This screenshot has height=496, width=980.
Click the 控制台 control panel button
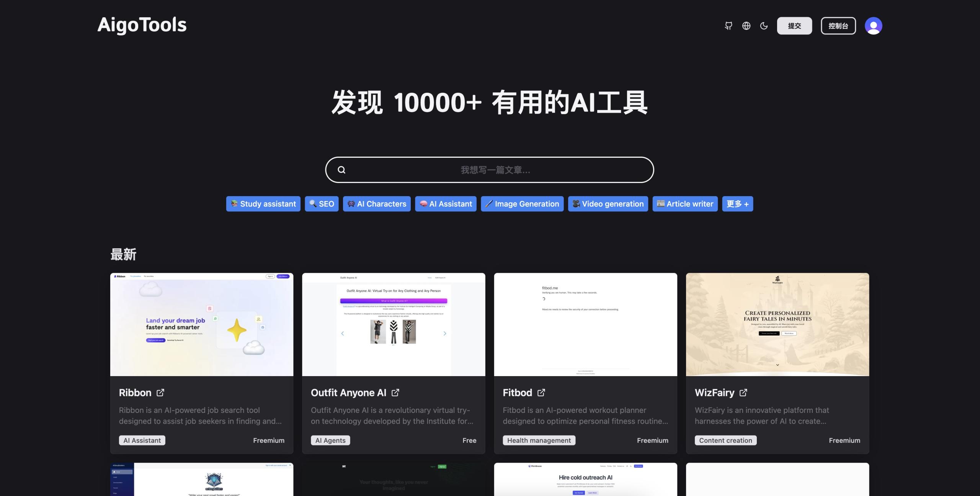click(838, 25)
